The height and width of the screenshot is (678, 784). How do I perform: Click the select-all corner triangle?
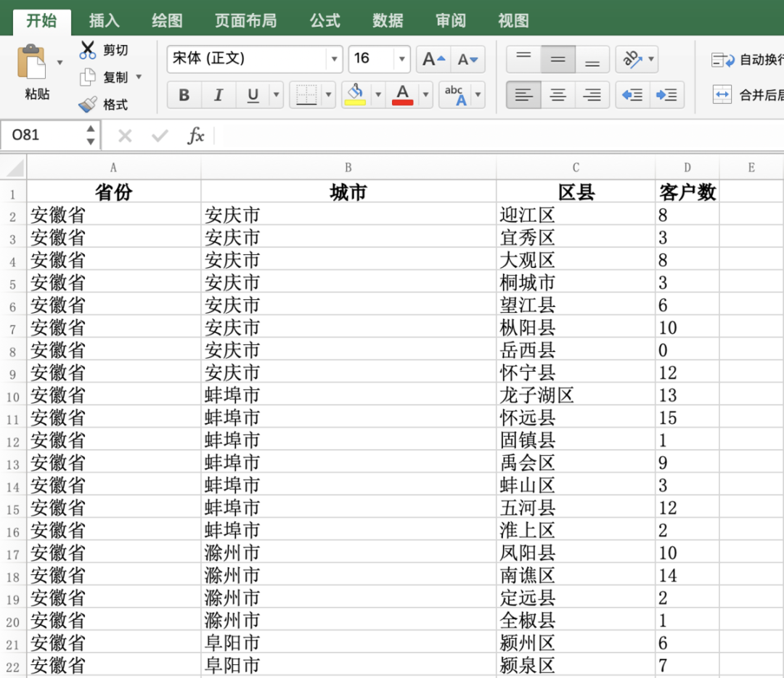tap(15, 168)
